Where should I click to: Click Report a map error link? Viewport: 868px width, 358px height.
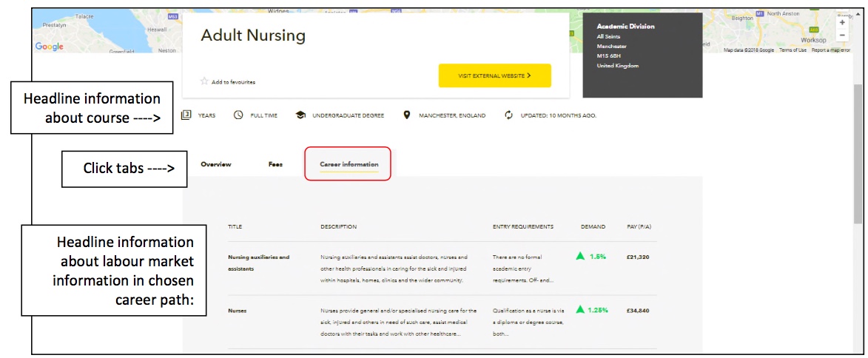(x=830, y=50)
